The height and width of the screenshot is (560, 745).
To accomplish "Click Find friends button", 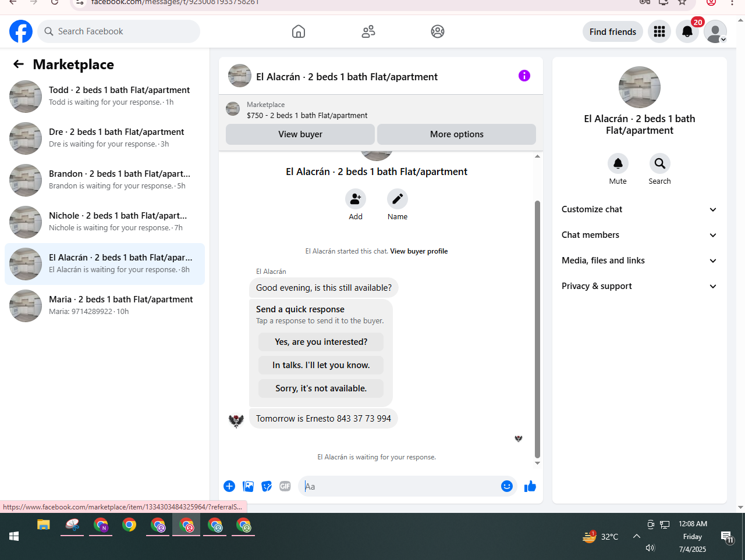I will coord(613,31).
